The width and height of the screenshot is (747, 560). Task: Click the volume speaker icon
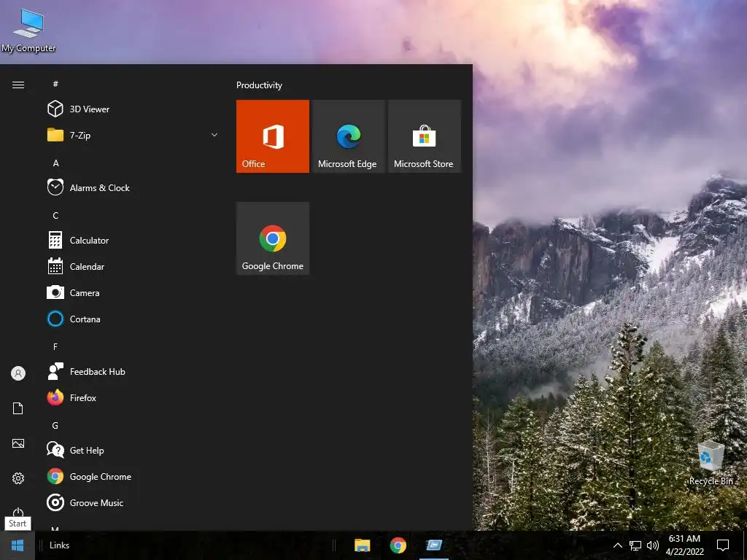[653, 545]
